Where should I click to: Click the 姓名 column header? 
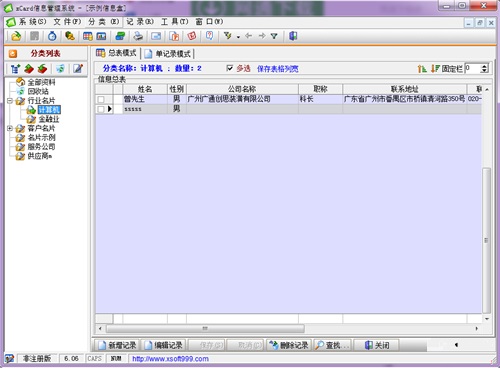click(x=145, y=89)
